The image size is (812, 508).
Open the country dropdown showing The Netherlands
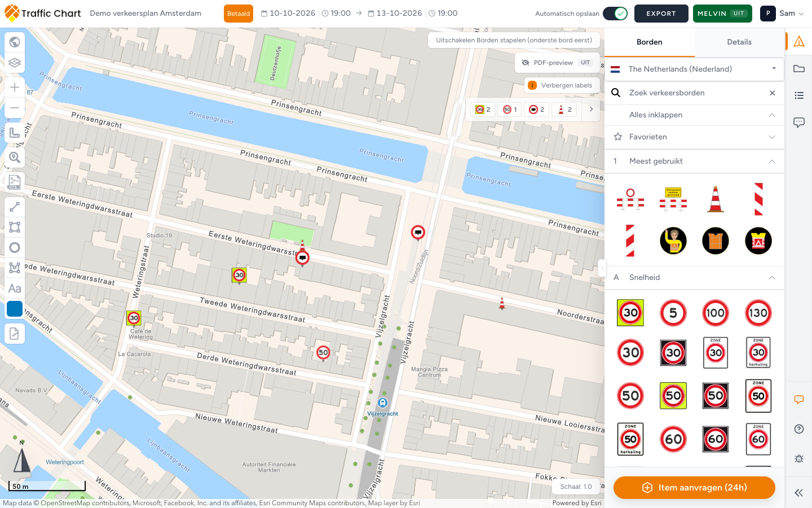click(x=694, y=69)
